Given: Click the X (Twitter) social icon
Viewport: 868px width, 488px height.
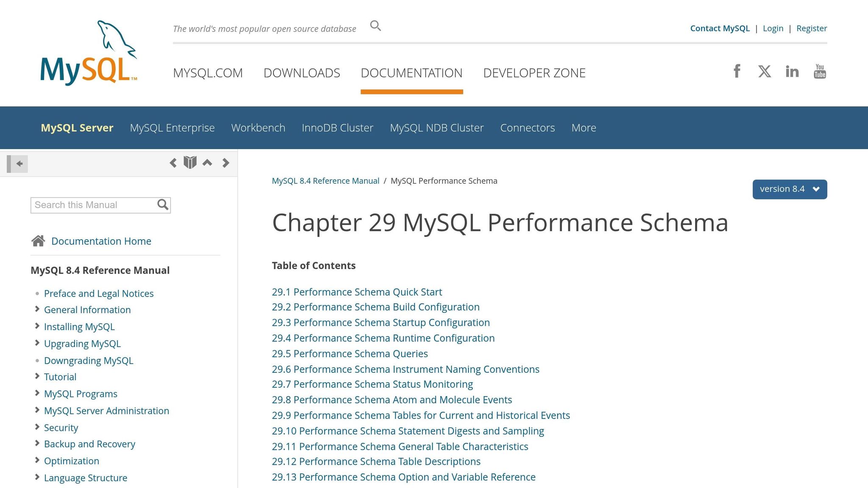Looking at the screenshot, I should (x=764, y=72).
